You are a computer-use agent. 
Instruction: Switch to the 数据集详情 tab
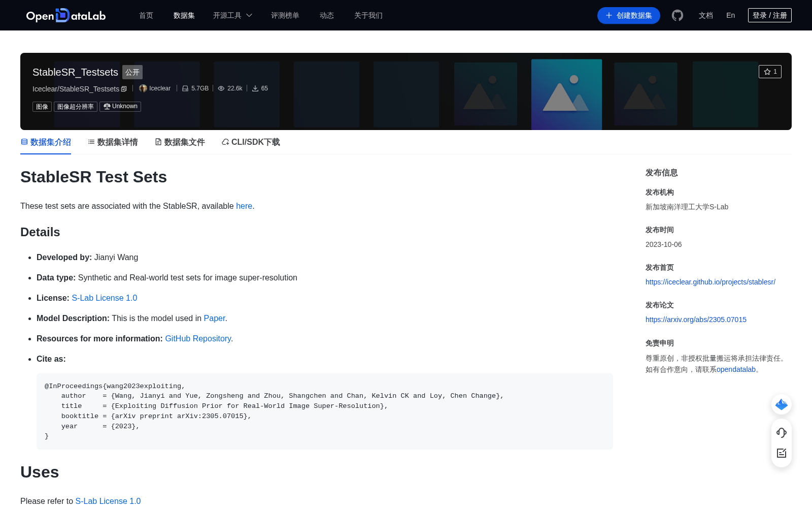(113, 142)
